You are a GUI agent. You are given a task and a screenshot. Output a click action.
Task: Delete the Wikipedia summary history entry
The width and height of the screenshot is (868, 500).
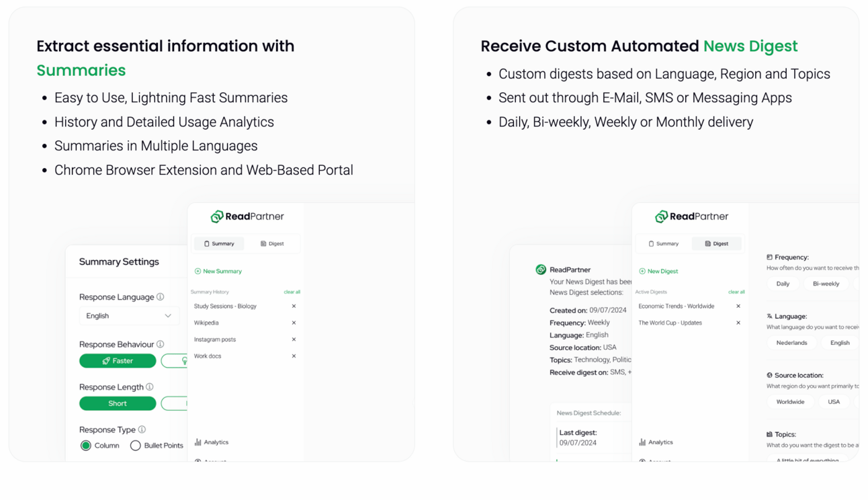click(x=294, y=323)
